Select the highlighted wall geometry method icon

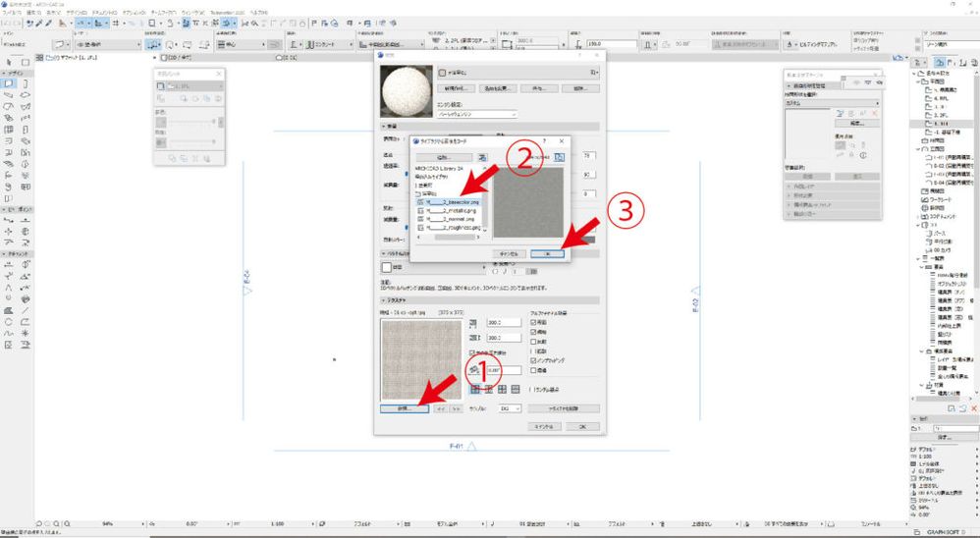[x=152, y=44]
